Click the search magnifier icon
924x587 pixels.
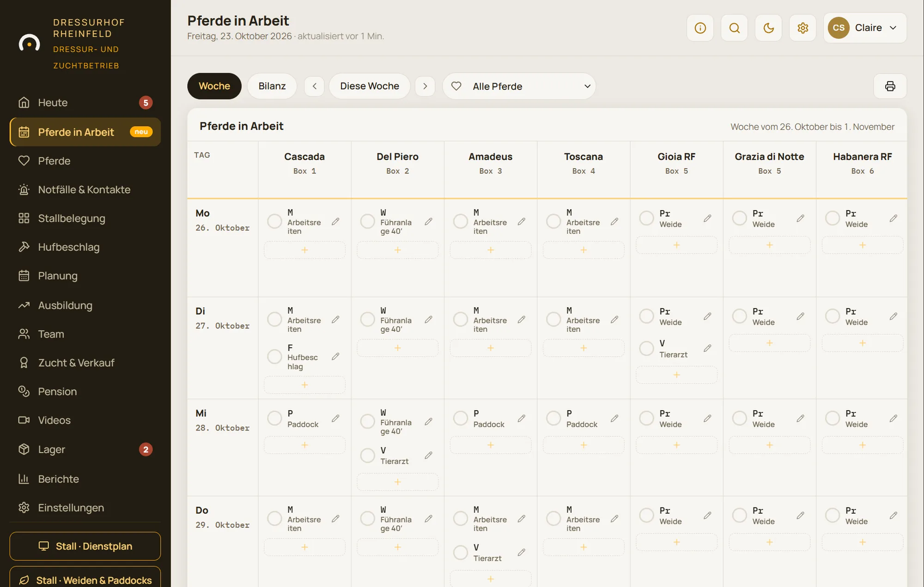coord(734,28)
